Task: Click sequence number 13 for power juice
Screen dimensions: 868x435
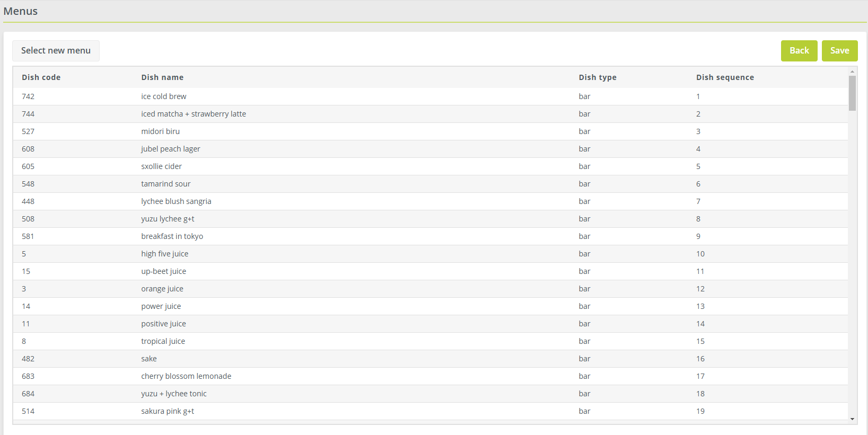Action: (700, 306)
